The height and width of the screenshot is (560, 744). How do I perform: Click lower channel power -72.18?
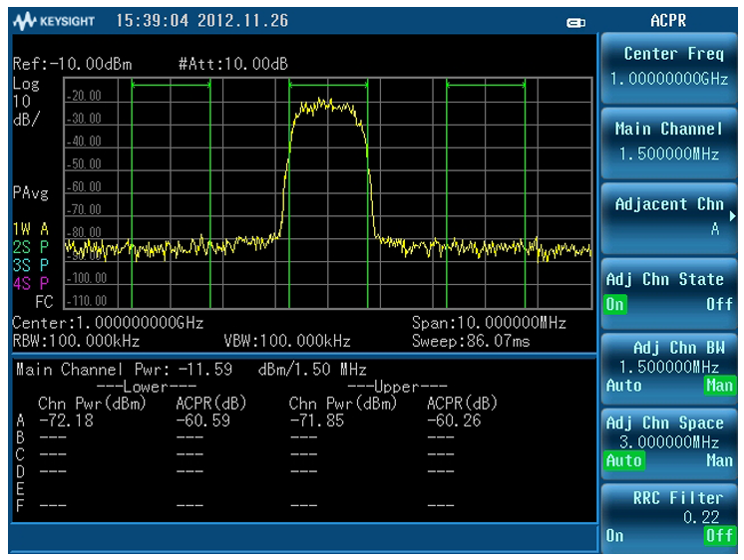coord(66,420)
